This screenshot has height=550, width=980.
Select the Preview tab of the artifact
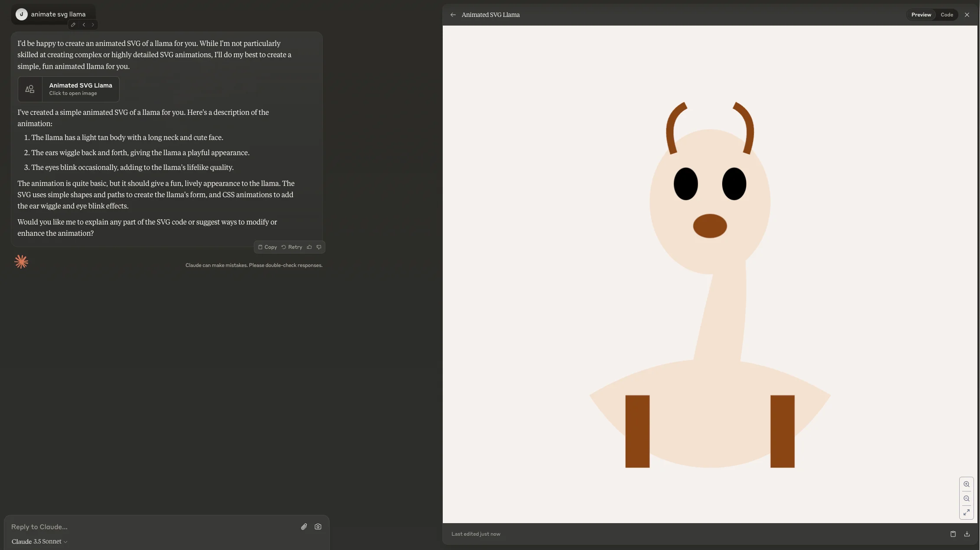coord(921,14)
